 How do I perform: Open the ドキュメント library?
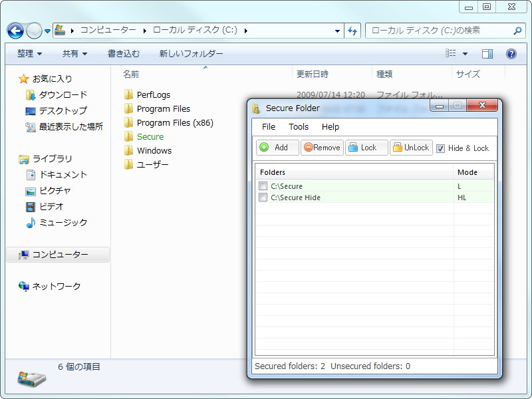point(63,174)
